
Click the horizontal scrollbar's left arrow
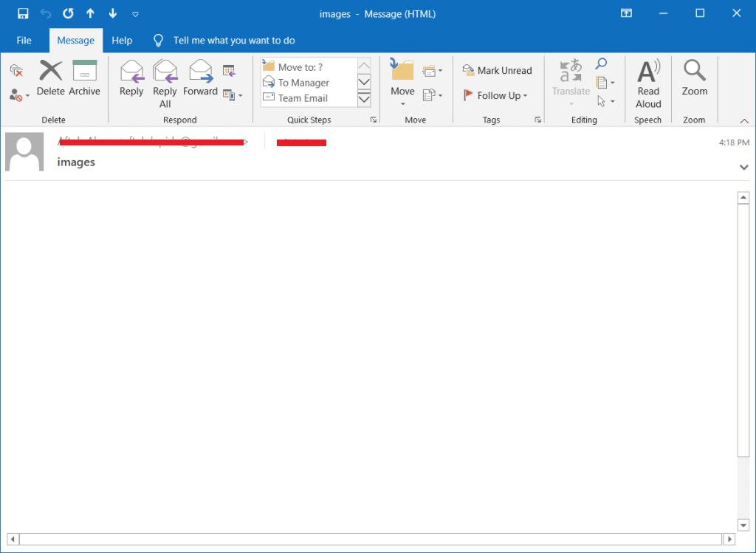13,539
